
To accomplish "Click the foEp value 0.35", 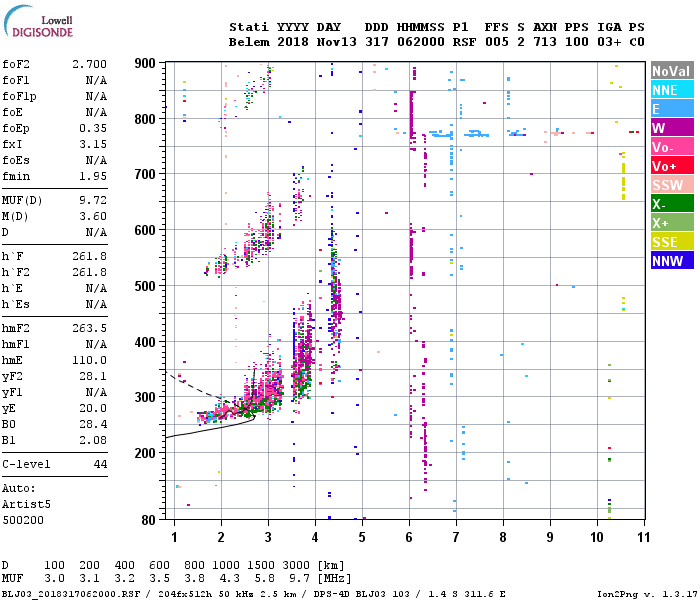I will tap(93, 129).
